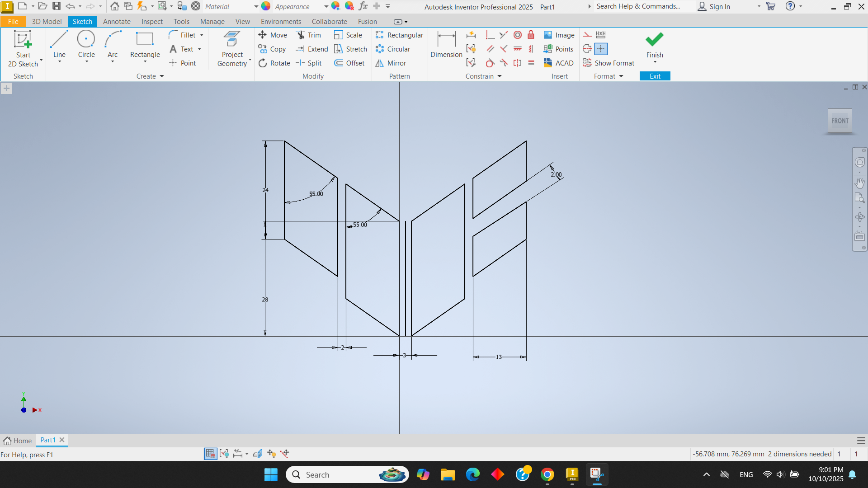Click the FRONT face of ViewCube
The width and height of the screenshot is (868, 488).
[x=840, y=121]
